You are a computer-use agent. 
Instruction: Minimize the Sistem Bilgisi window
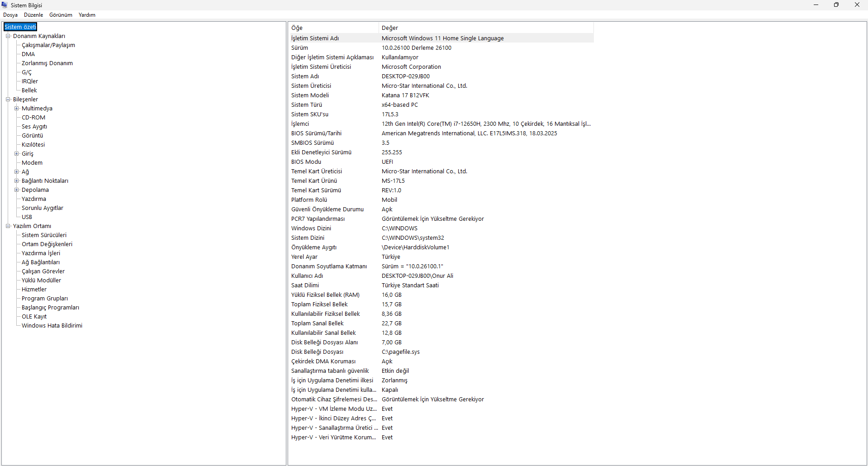pyautogui.click(x=816, y=5)
